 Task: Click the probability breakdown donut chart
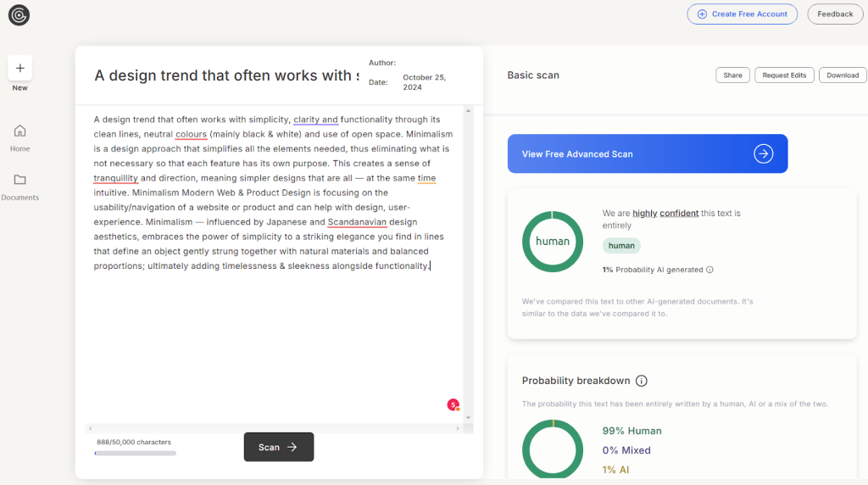pyautogui.click(x=552, y=449)
